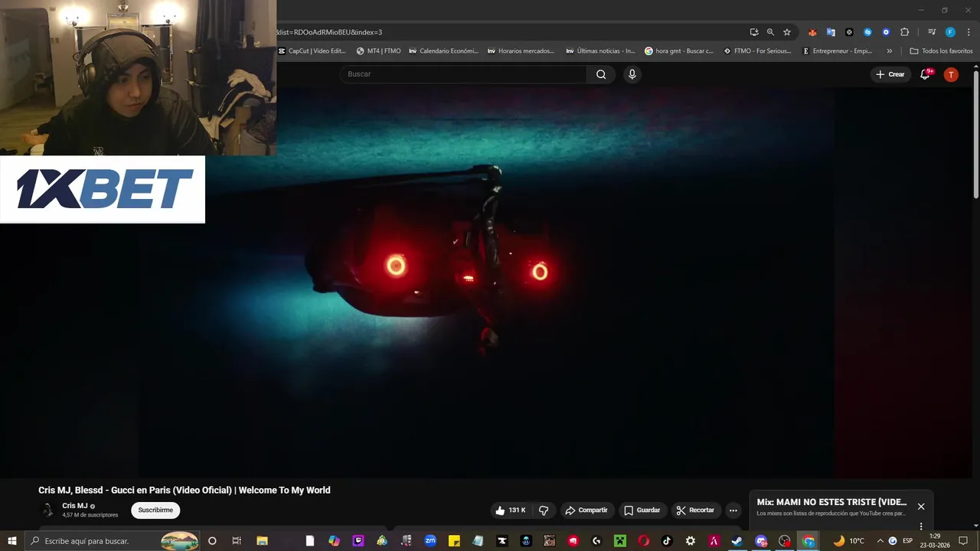Close the Mix playlist panel
980x551 pixels.
pos(921,507)
